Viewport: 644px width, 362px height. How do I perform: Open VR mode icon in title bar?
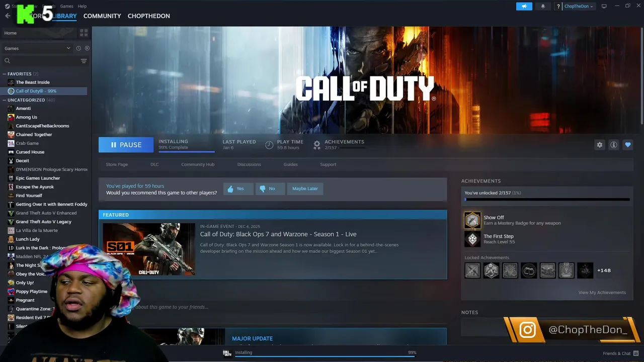coord(604,6)
